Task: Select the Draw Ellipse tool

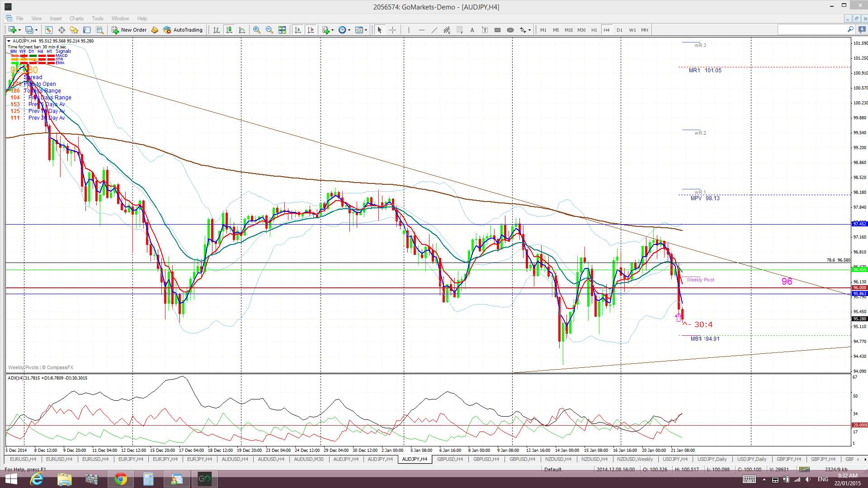Action: click(510, 30)
